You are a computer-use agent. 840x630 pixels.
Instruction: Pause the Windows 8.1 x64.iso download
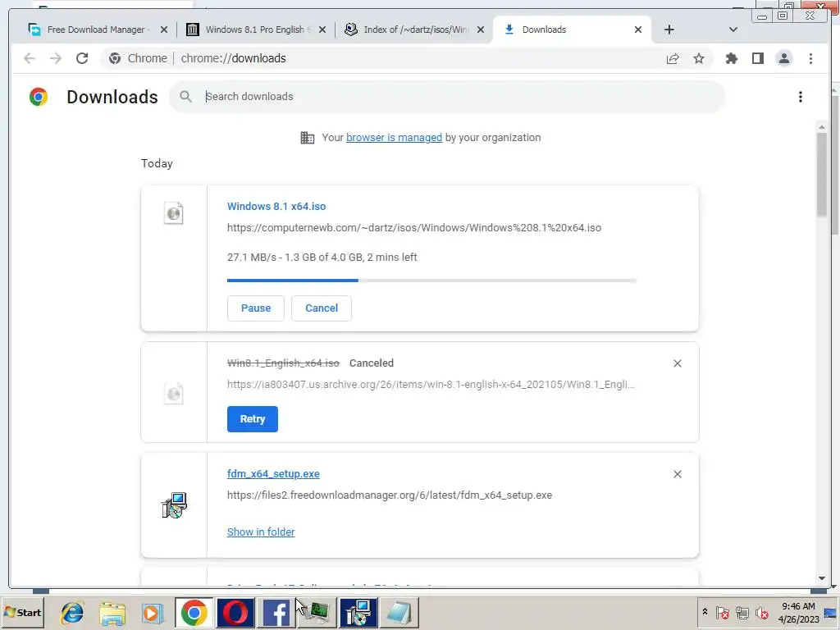pyautogui.click(x=256, y=308)
